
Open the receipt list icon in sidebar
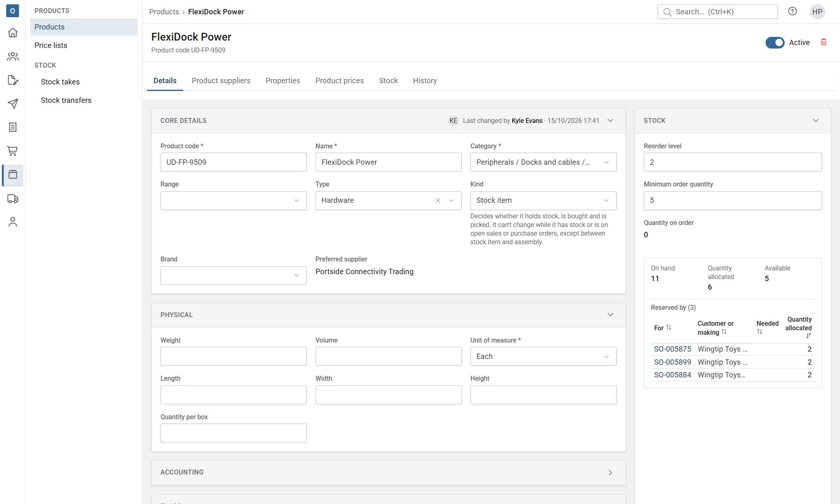pos(13,127)
